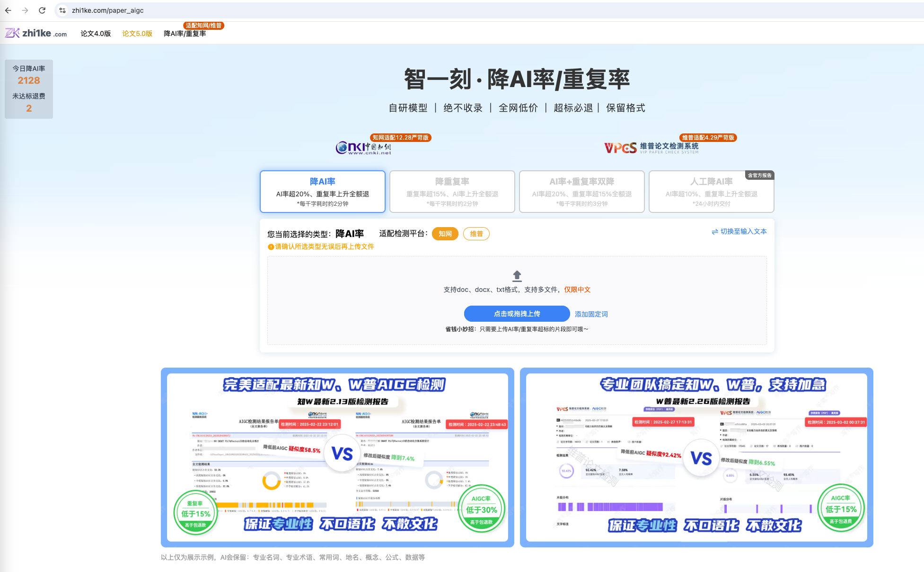924x572 pixels.
Task: Choose 维普 as detection platform
Action: click(x=476, y=234)
